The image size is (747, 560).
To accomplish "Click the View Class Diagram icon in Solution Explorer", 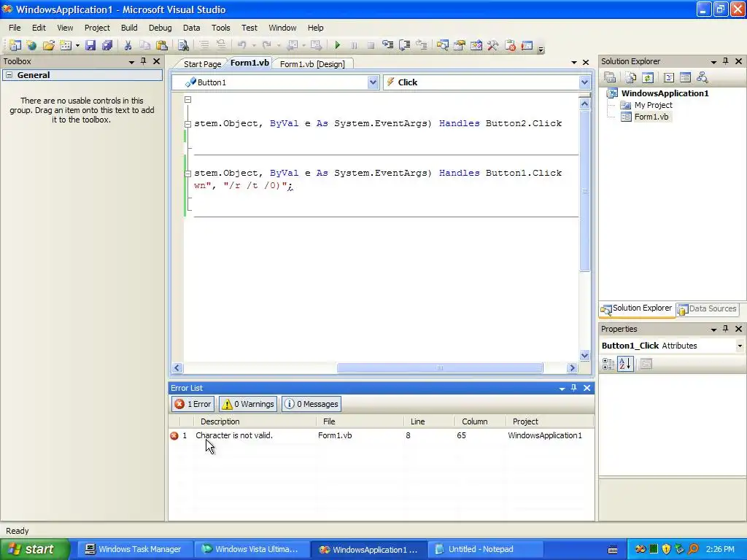I will (702, 77).
